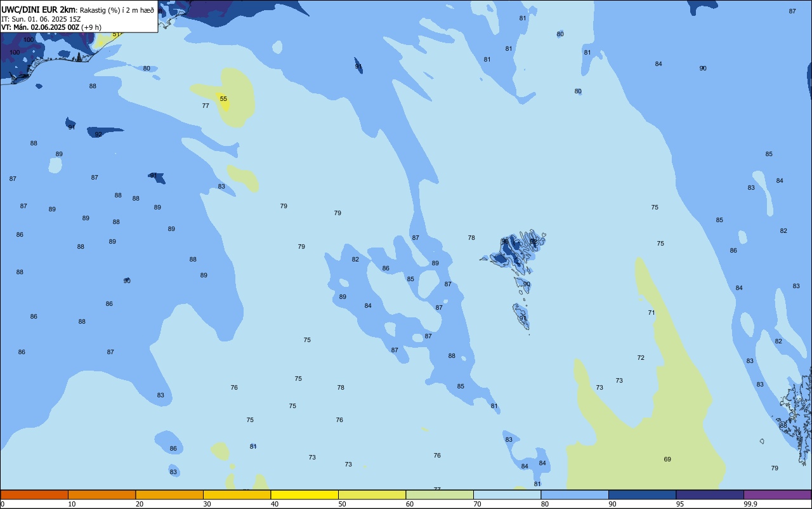The width and height of the screenshot is (812, 509).
Task: Pick the 50–60 pale yellow legend swatch
Action: 372,495
